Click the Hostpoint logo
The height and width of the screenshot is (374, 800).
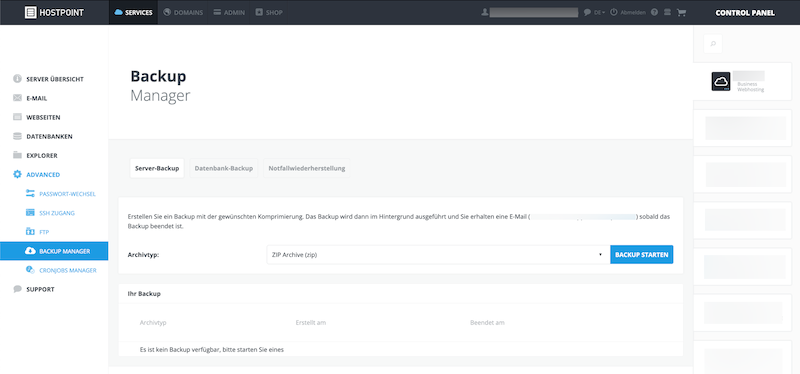click(54, 12)
